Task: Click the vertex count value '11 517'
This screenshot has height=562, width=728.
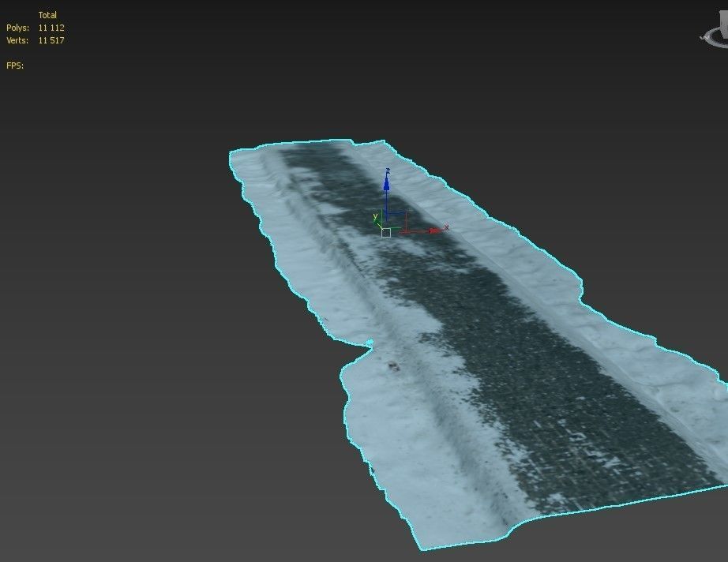Action: click(51, 40)
